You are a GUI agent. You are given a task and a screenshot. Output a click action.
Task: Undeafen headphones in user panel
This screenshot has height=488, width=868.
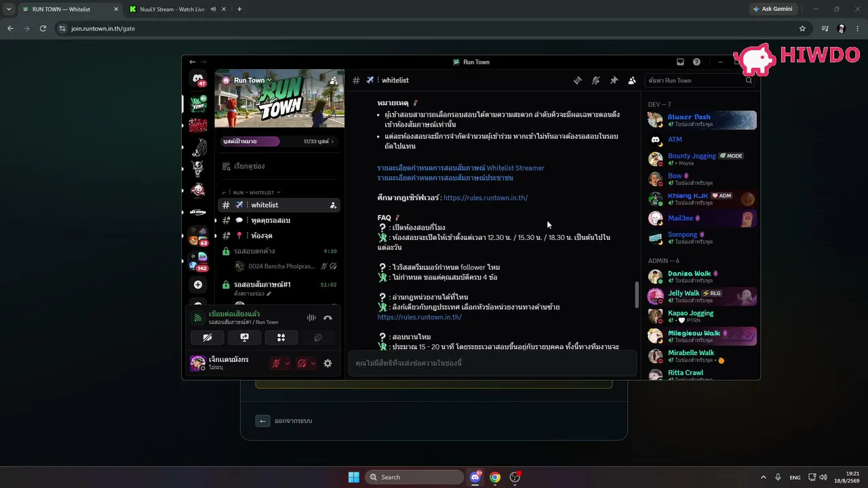tap(302, 363)
